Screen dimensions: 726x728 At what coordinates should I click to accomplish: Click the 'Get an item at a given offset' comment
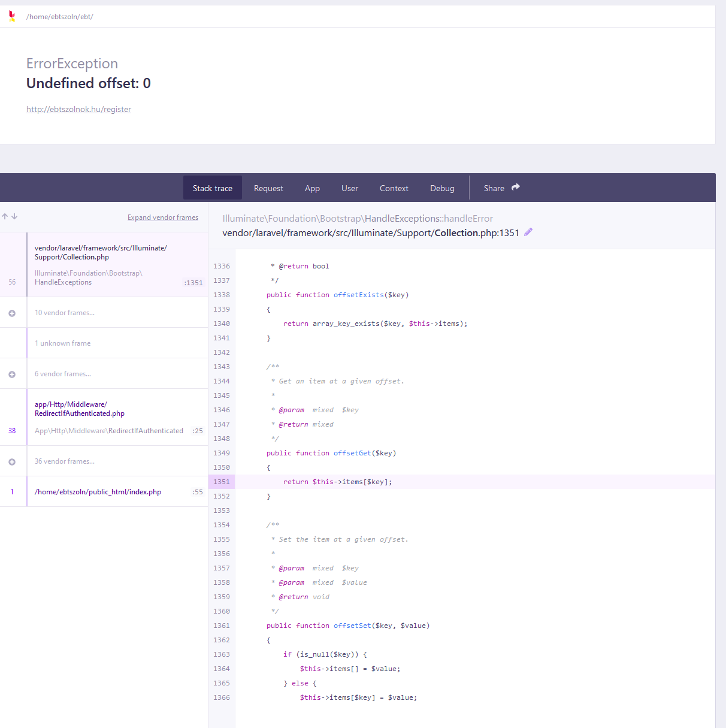tap(341, 381)
